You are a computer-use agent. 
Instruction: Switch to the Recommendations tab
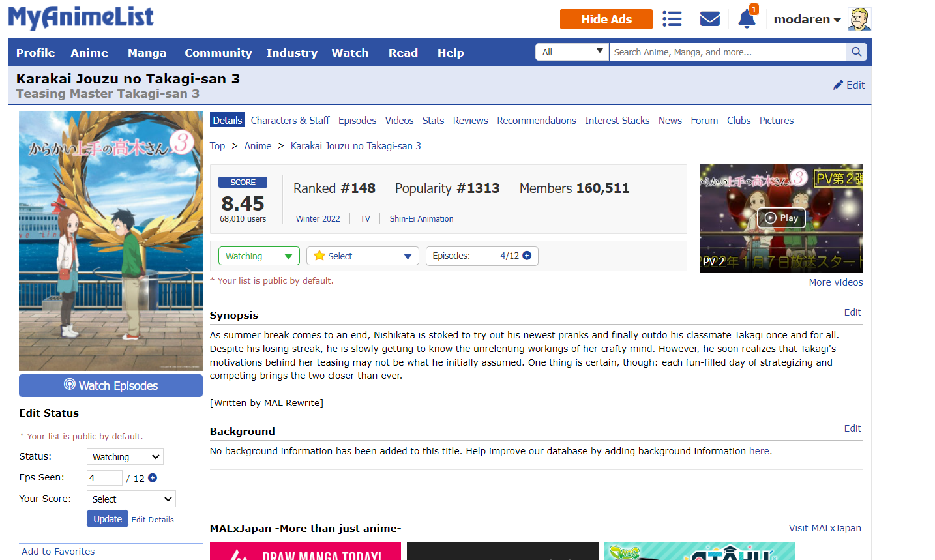537,120
